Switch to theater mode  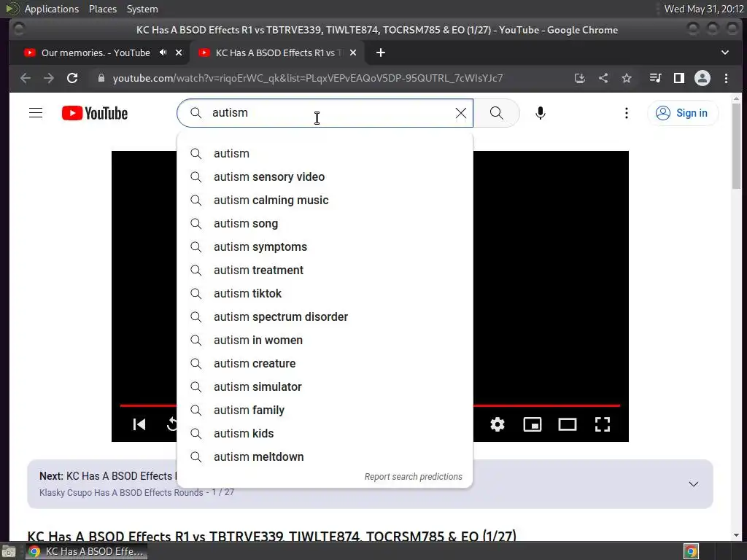tap(568, 424)
